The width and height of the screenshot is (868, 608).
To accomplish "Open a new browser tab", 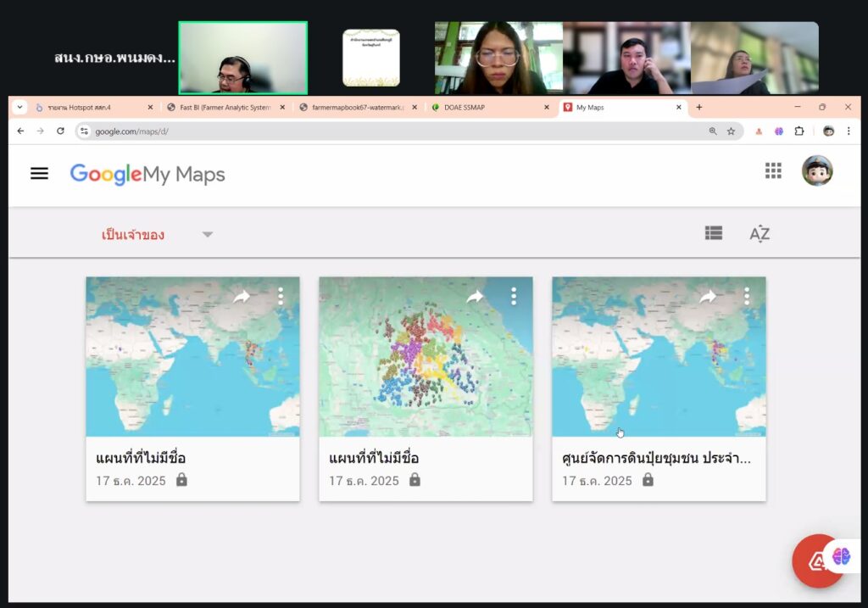I will point(699,108).
